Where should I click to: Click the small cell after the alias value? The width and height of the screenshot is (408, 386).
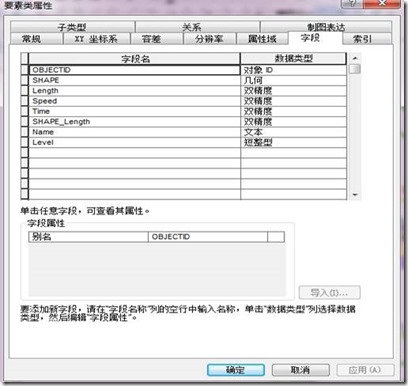[x=276, y=237]
